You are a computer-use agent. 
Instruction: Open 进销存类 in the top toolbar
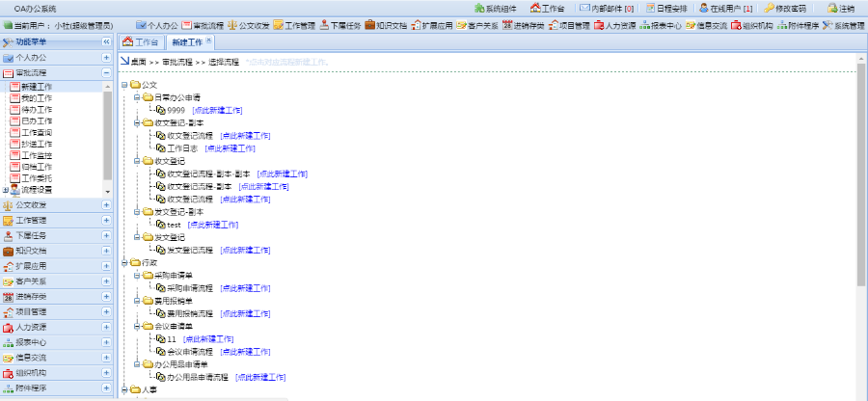tap(523, 25)
